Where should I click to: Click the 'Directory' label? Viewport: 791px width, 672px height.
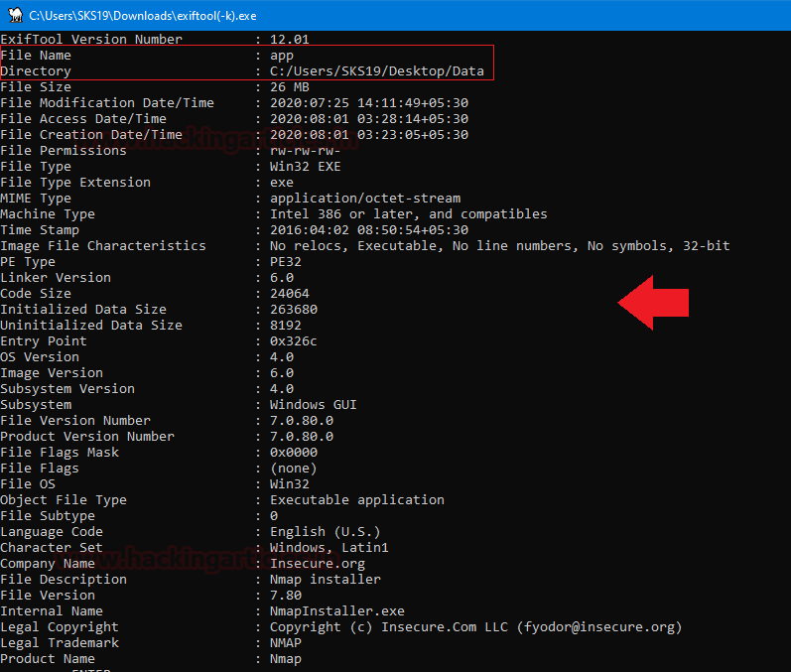coord(36,71)
